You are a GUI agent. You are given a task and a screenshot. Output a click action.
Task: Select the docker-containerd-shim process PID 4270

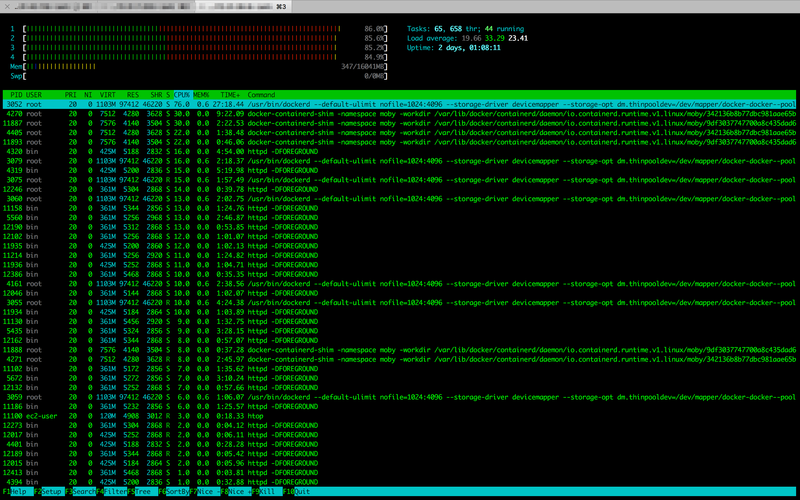[x=399, y=114]
